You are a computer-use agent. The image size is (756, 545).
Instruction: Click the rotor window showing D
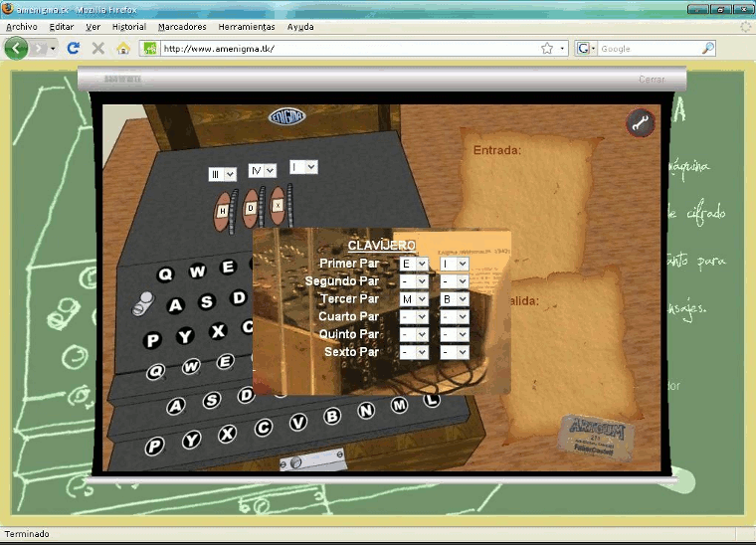[x=251, y=208]
